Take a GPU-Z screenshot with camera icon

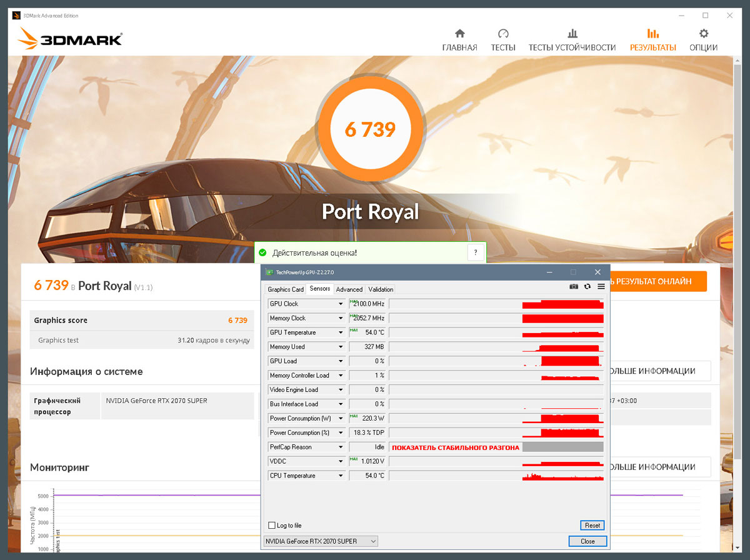tap(574, 287)
